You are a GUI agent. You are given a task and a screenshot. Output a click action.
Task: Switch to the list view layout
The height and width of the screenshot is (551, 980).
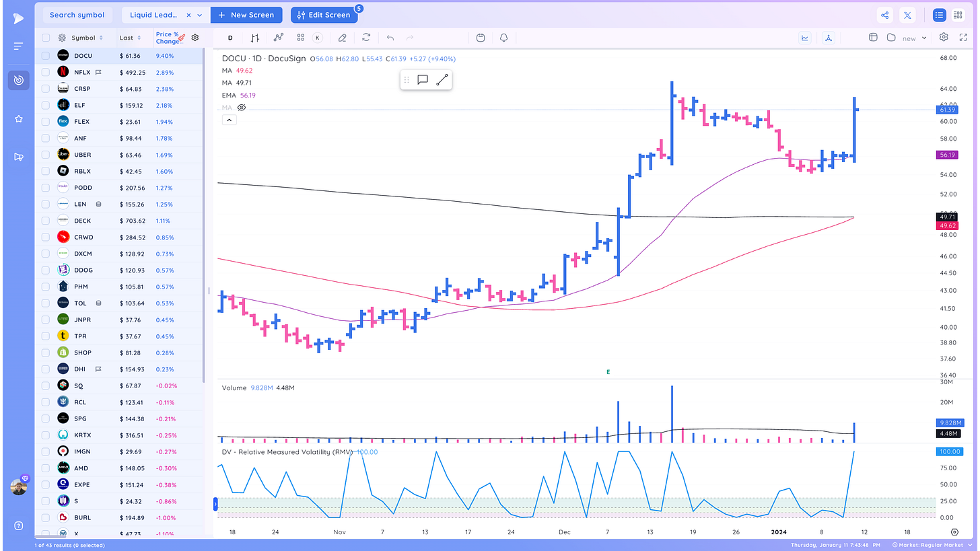939,15
